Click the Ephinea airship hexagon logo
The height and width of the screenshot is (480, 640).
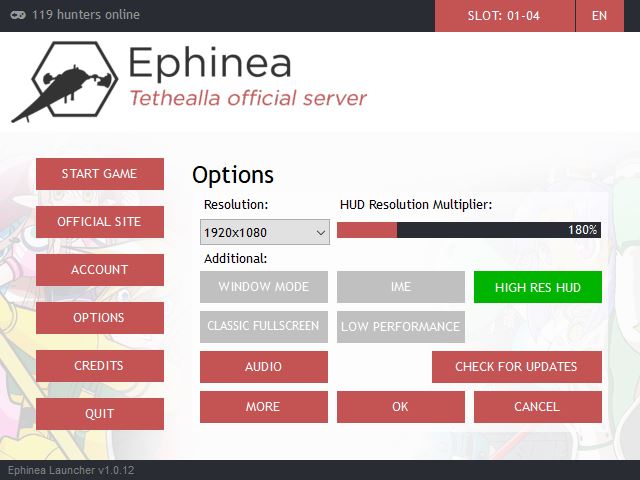pyautogui.click(x=64, y=81)
